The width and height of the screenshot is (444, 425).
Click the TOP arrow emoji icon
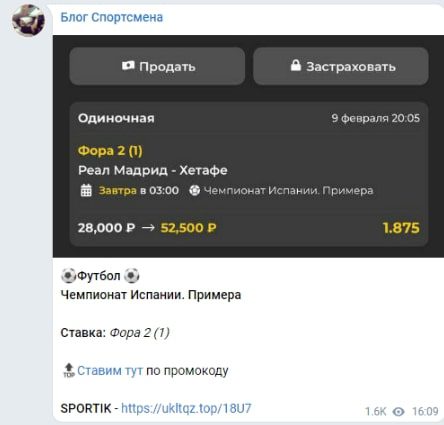[x=69, y=370]
